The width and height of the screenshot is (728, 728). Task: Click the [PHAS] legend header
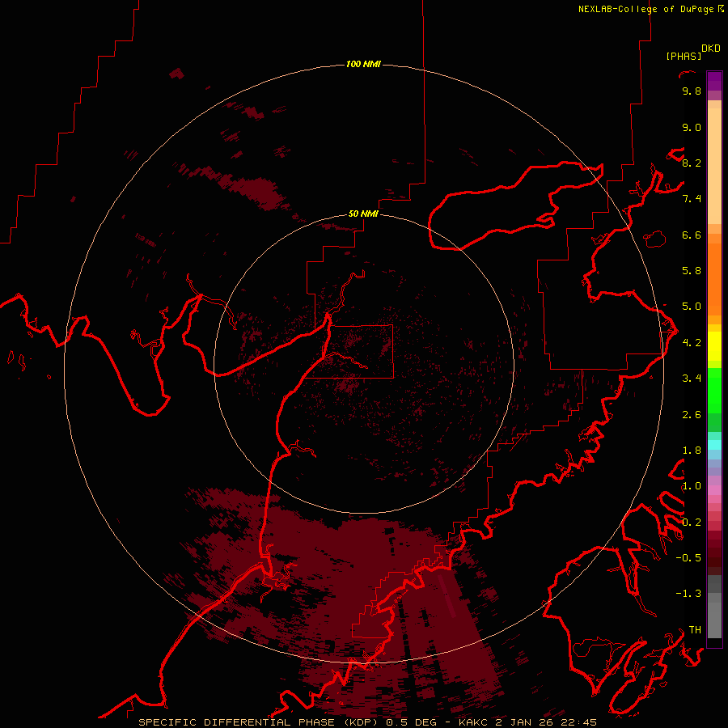(684, 57)
